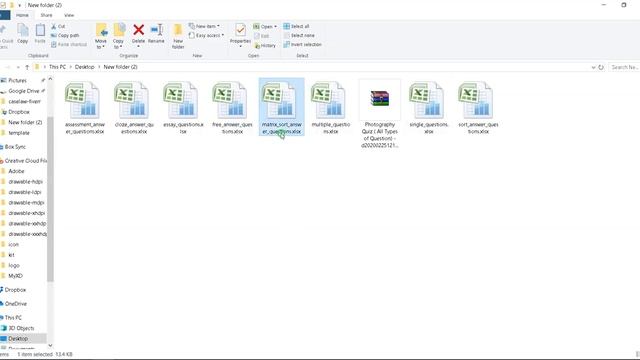Open the address bar history dropdown
Viewport: 640px width, 360px height.
pyautogui.click(x=593, y=67)
